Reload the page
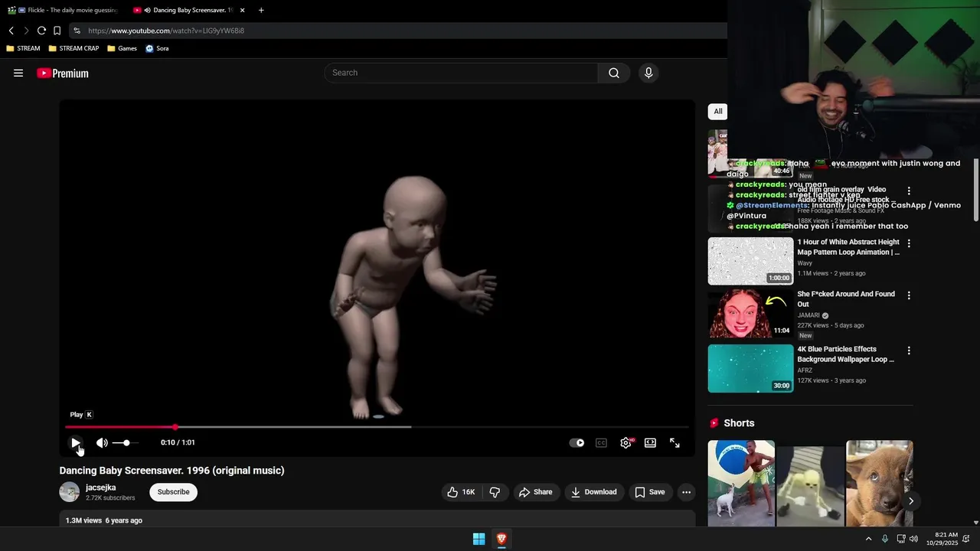 (x=41, y=31)
